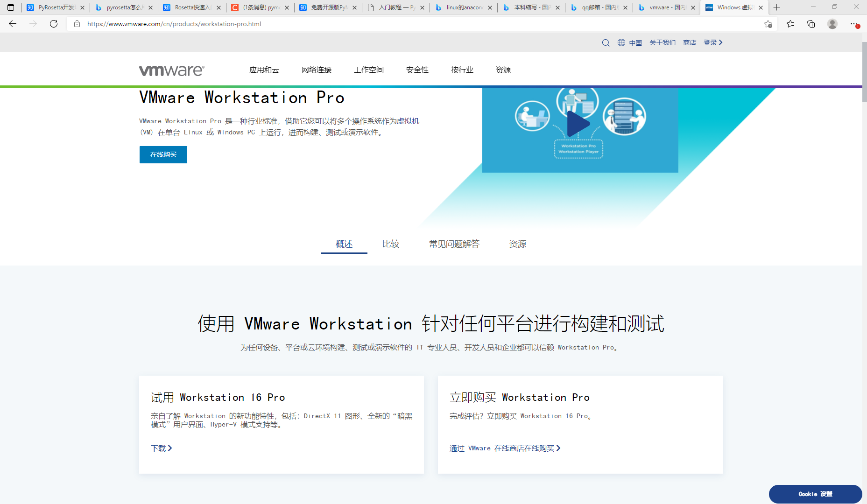Open the Edge Collections panel
Screen dimensions: 867x504
(811, 24)
